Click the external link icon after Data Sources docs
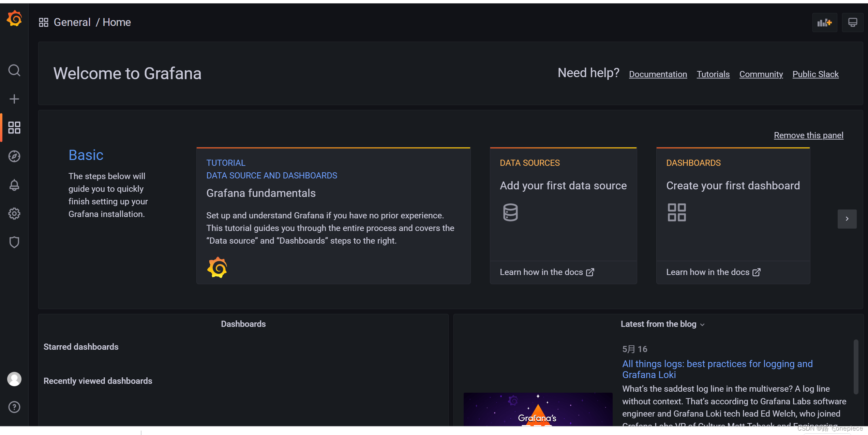Screen dimensions: 868x435 590,272
